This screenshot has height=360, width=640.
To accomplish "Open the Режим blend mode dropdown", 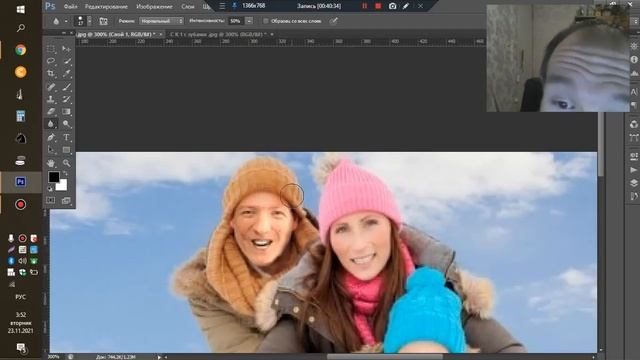I will [162, 21].
